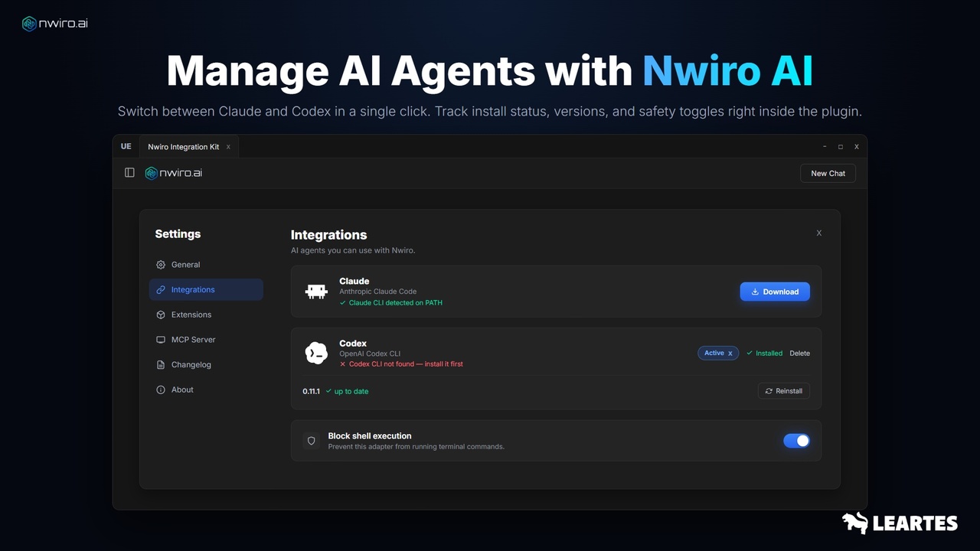Click the General gear icon
The width and height of the screenshot is (980, 551).
coord(161,265)
